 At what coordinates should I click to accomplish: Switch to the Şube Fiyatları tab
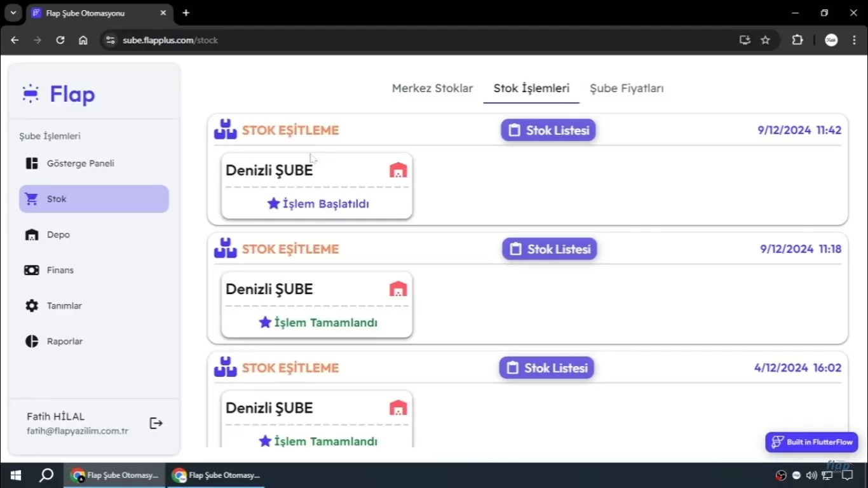point(627,88)
